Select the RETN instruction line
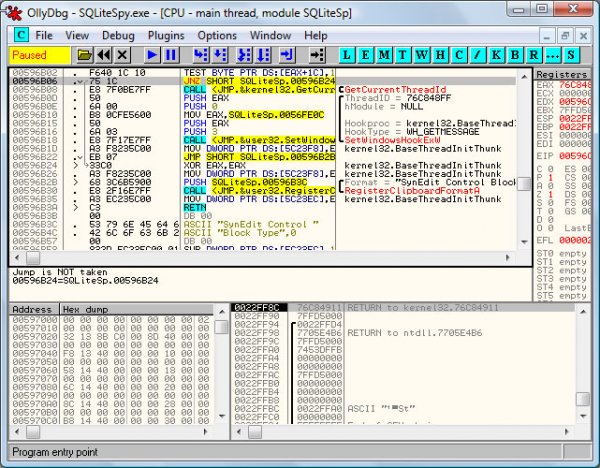This screenshot has height=468, width=600. pos(263,207)
